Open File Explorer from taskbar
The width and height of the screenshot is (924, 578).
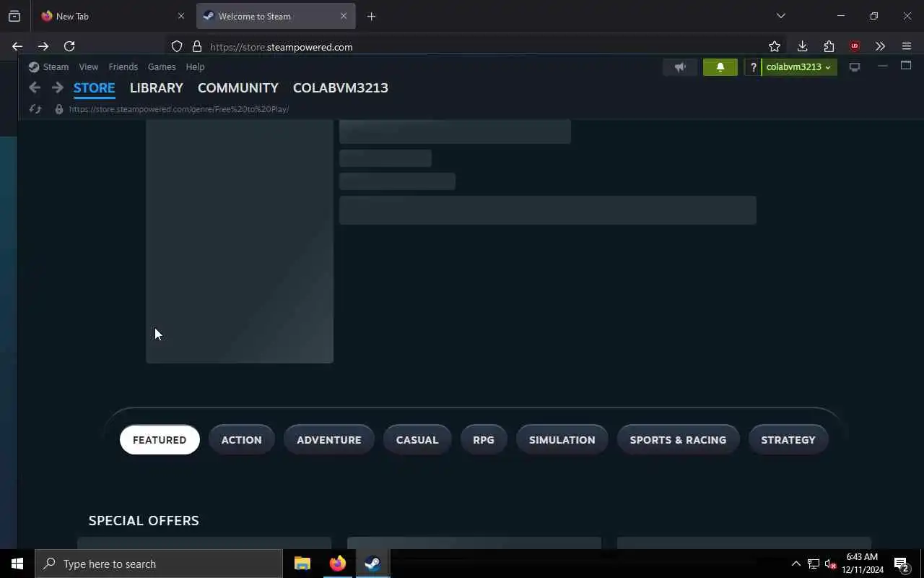(x=302, y=564)
